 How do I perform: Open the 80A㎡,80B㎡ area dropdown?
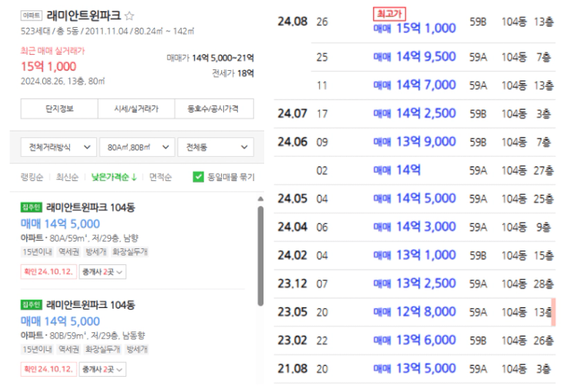click(x=137, y=147)
